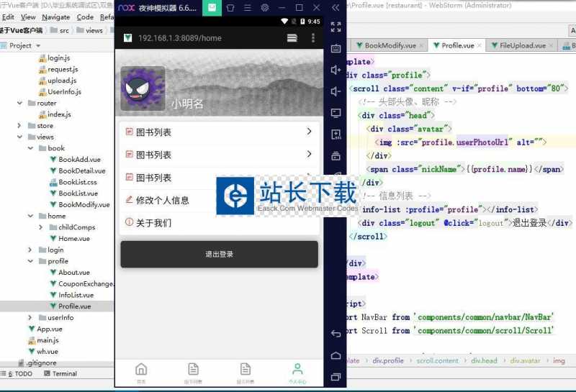This screenshot has height=392, width=576.
Task: Select UserInfo.js in project tree
Action: coord(60,92)
